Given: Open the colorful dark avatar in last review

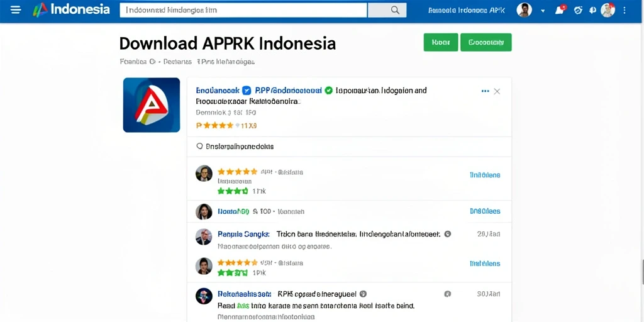Looking at the screenshot, I should (204, 296).
